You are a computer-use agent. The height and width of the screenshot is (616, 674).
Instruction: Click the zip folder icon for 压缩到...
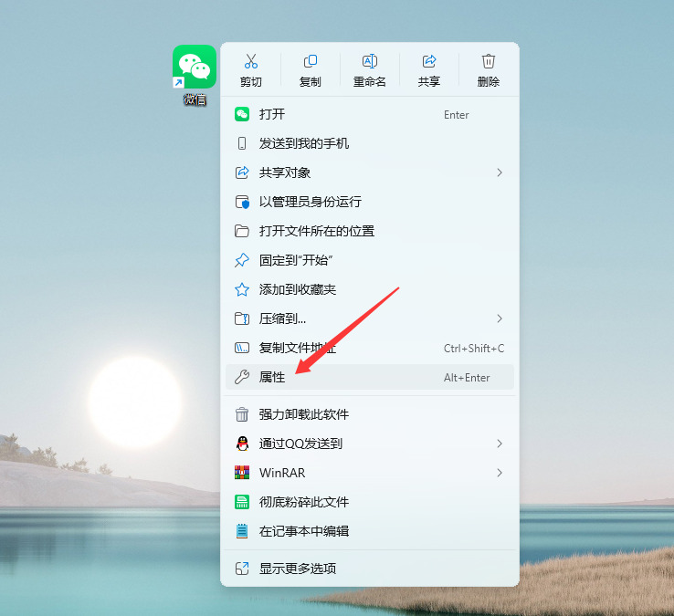[242, 318]
